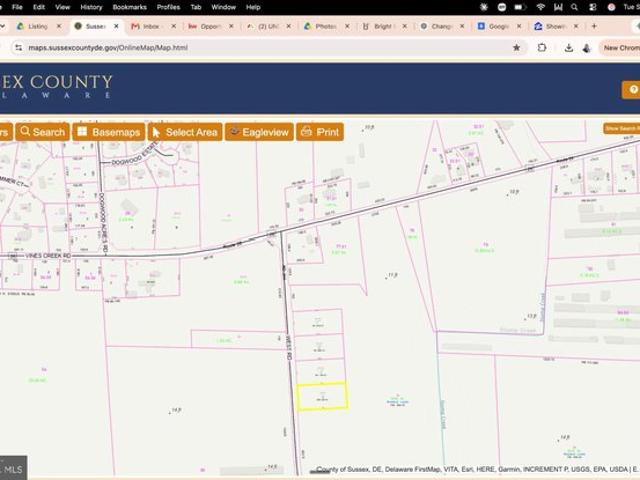Viewport: 640px width, 480px height.
Task: Close the active Sussex tab
Action: point(116,26)
